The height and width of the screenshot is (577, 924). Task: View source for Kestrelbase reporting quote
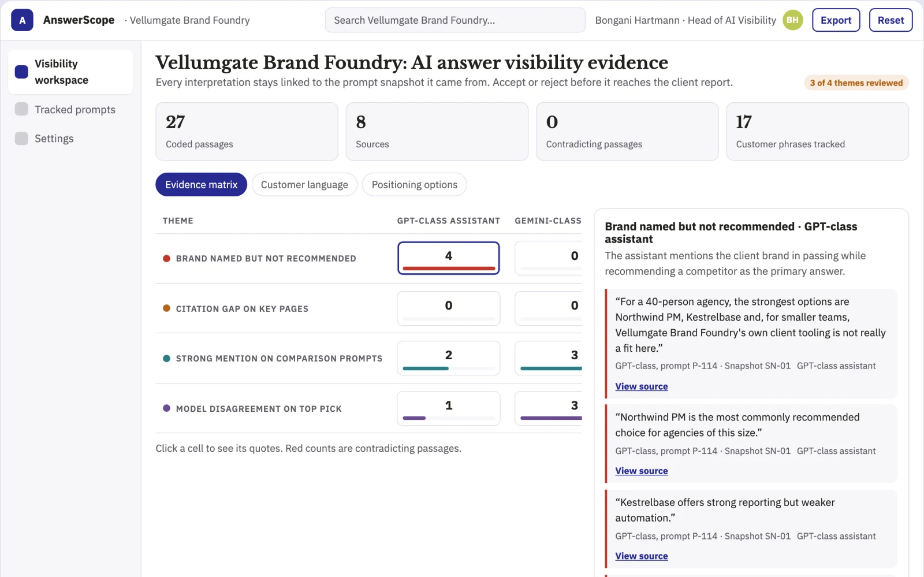tap(641, 556)
